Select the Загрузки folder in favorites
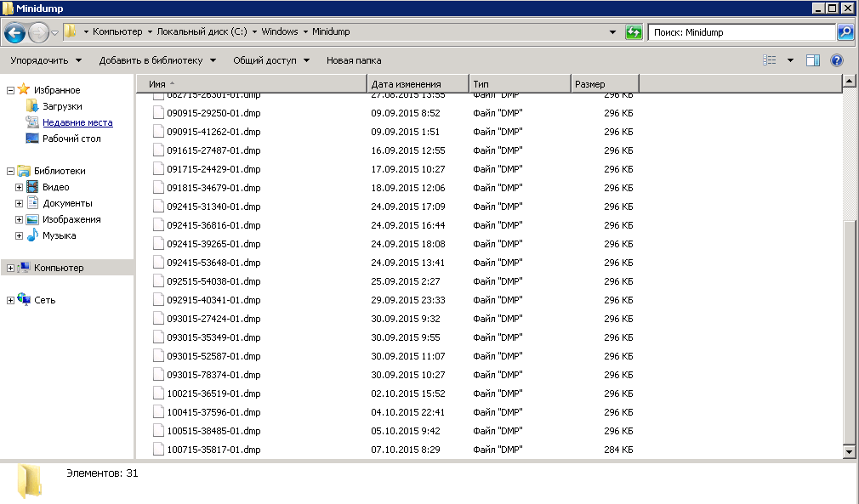This screenshot has height=504, width=859. click(61, 106)
